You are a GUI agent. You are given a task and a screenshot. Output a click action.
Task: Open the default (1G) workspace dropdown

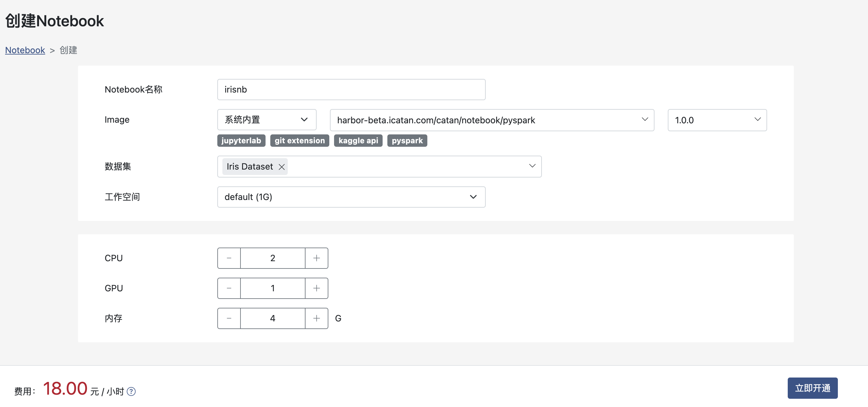(351, 197)
